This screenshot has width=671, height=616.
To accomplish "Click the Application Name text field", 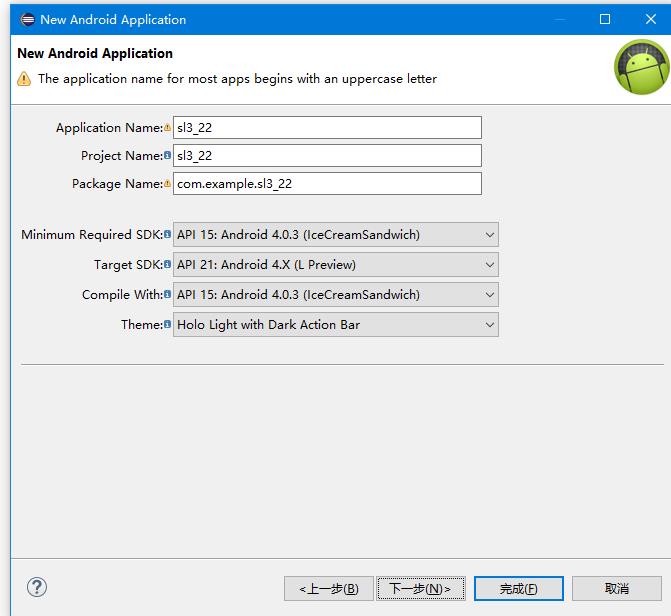I will point(327,128).
